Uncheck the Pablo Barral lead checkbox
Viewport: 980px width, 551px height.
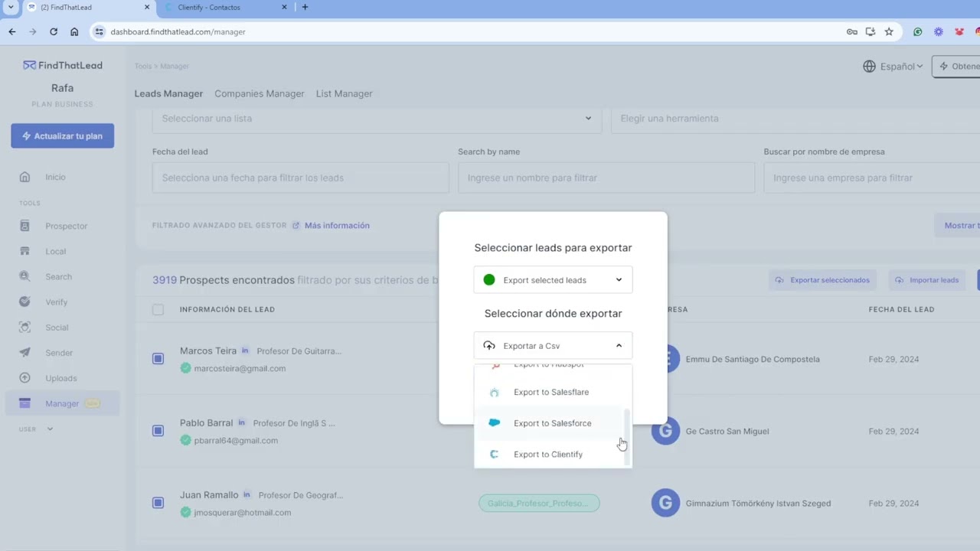[158, 431]
